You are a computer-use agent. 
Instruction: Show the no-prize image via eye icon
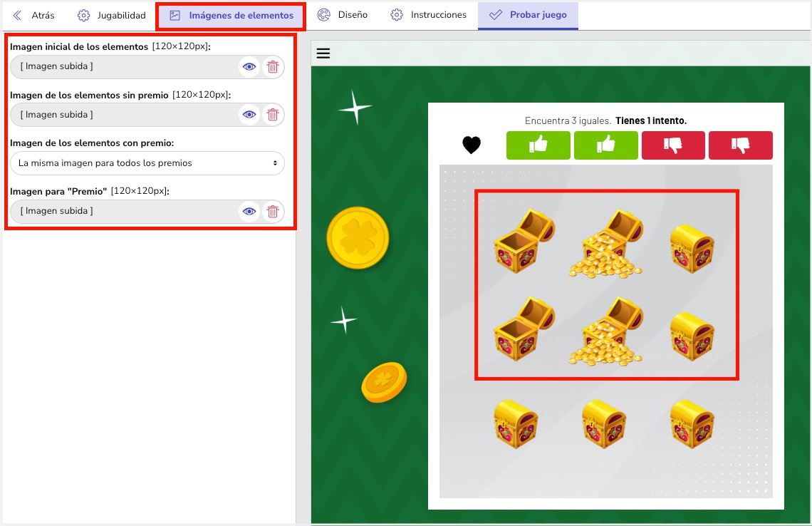pyautogui.click(x=249, y=115)
